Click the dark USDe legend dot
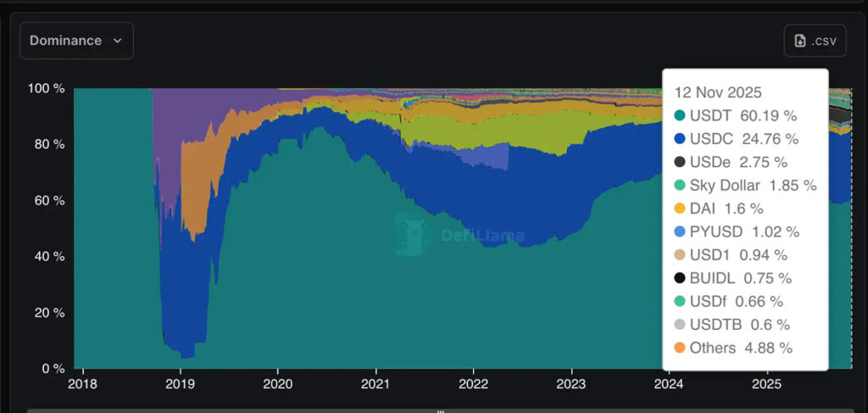This screenshot has width=868, height=413. pos(680,162)
